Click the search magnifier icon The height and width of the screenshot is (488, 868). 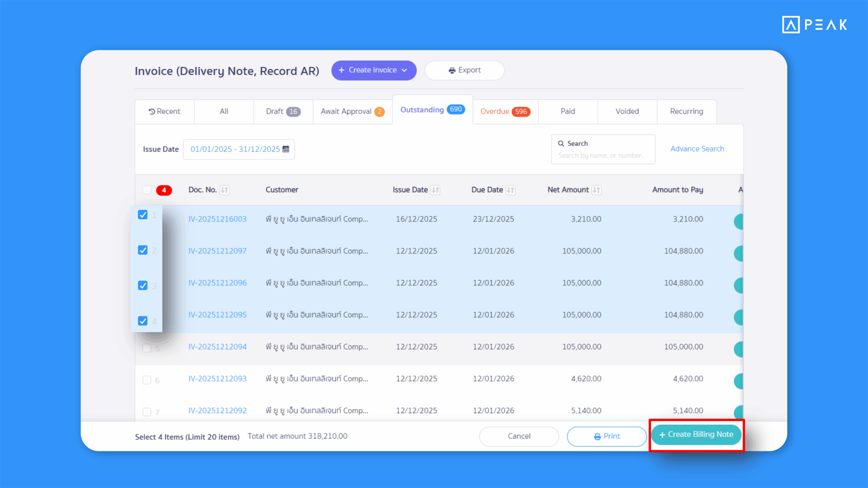561,143
